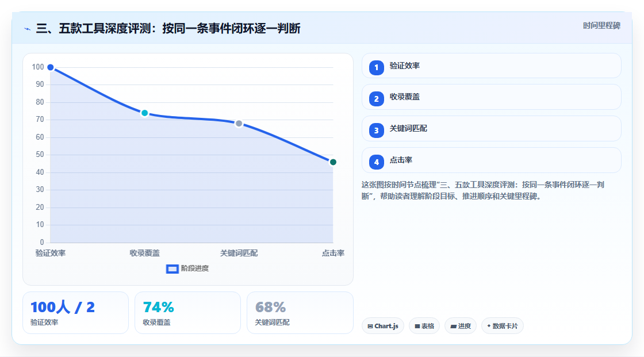644x357 pixels.
Task: Click the 68% 关键词匹配 stat card
Action: click(300, 313)
